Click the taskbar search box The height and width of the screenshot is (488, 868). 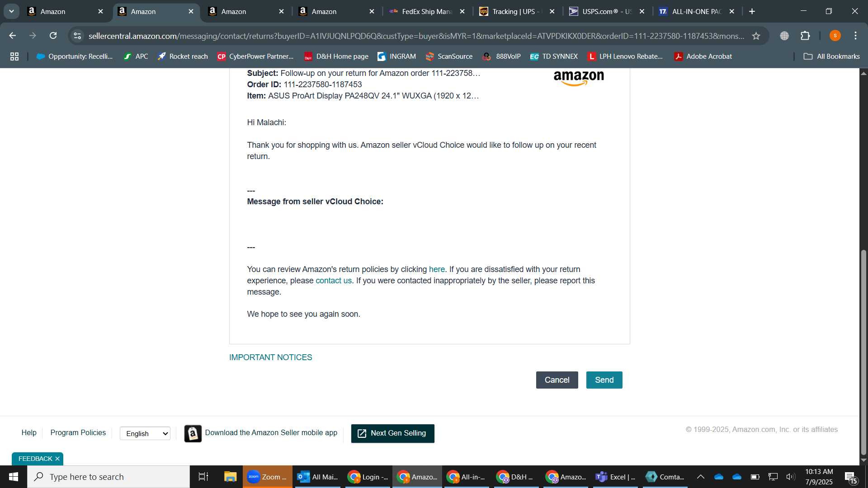pyautogui.click(x=108, y=477)
